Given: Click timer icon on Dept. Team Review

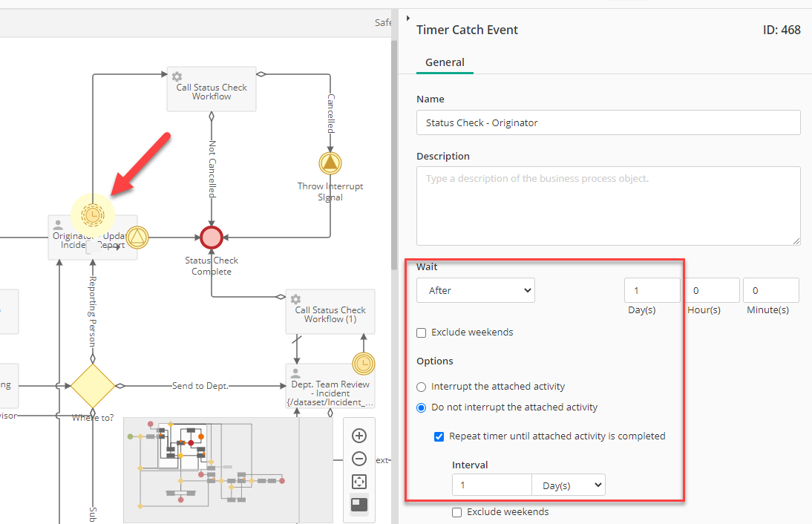Looking at the screenshot, I should tap(364, 364).
